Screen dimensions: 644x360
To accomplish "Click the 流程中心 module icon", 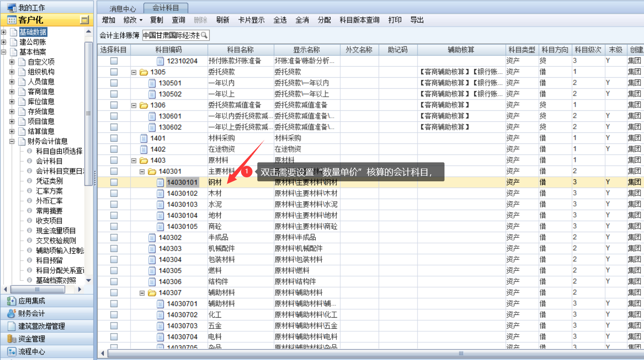I will click(11, 352).
